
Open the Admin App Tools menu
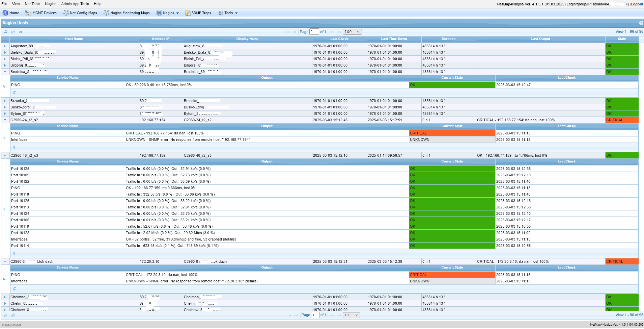click(75, 4)
